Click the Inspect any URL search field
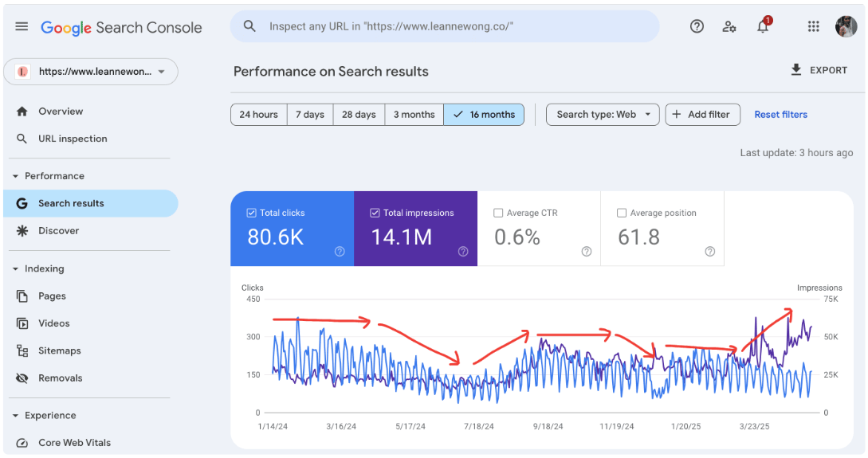 [x=445, y=26]
